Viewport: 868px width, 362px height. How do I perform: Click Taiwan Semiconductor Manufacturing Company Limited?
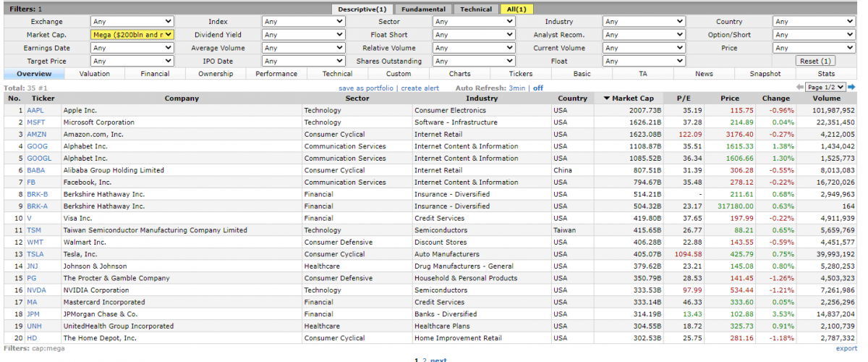[x=156, y=230]
